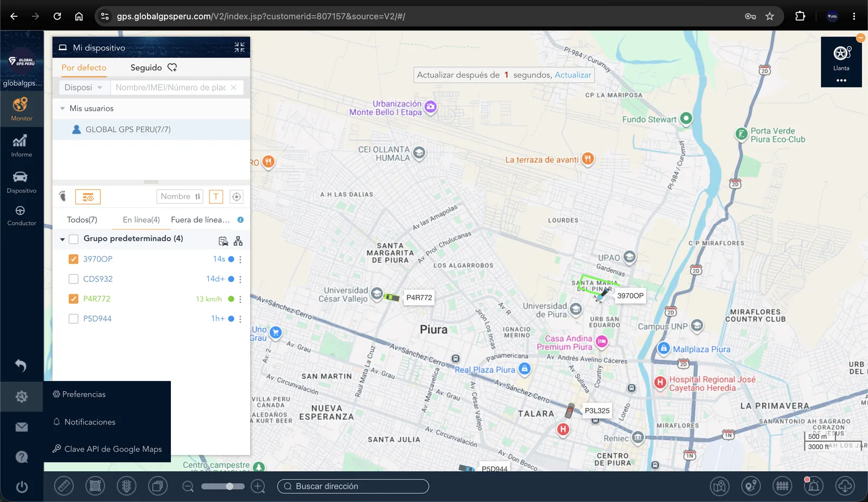
Task: Toggle the T label display button
Action: coord(216,197)
